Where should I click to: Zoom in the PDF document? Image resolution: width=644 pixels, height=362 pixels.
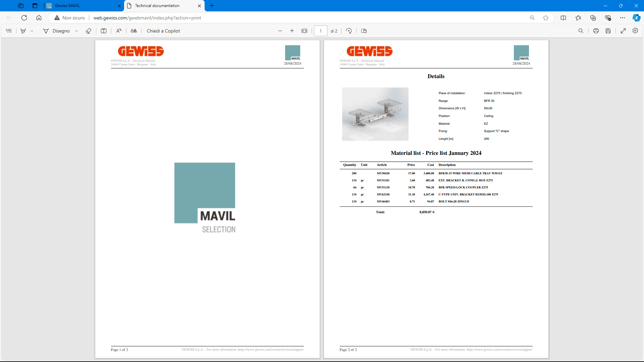click(x=292, y=31)
